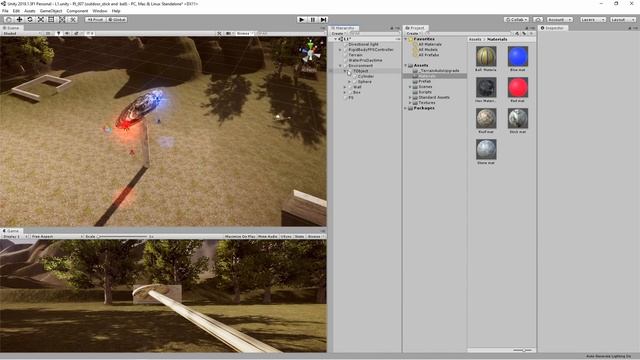
Task: Open the File menu
Action: (5, 11)
